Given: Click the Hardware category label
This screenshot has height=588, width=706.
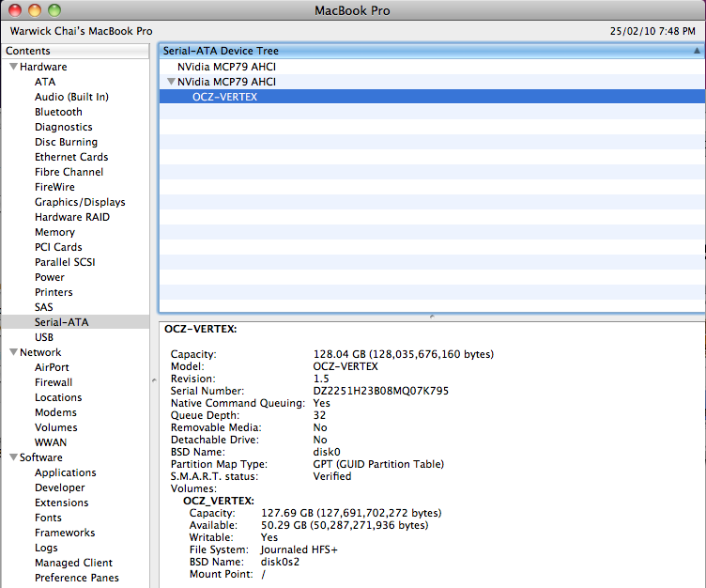Looking at the screenshot, I should point(43,67).
